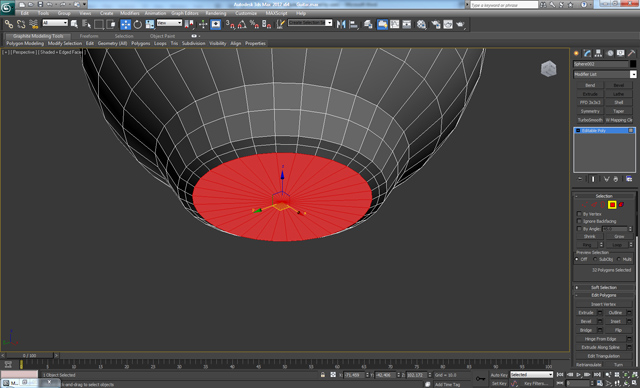The height and width of the screenshot is (388, 640).
Task: Toggle Window/Crossing selection icon
Action: tap(111, 24)
